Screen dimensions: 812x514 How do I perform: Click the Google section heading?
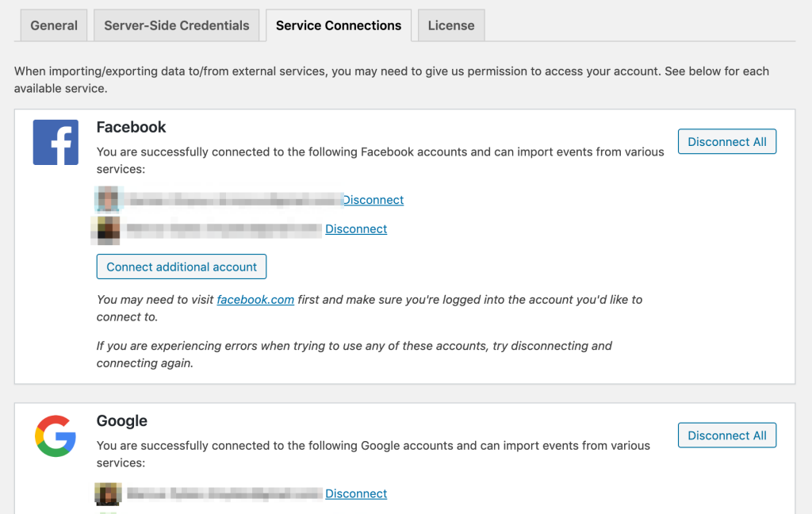(x=121, y=420)
